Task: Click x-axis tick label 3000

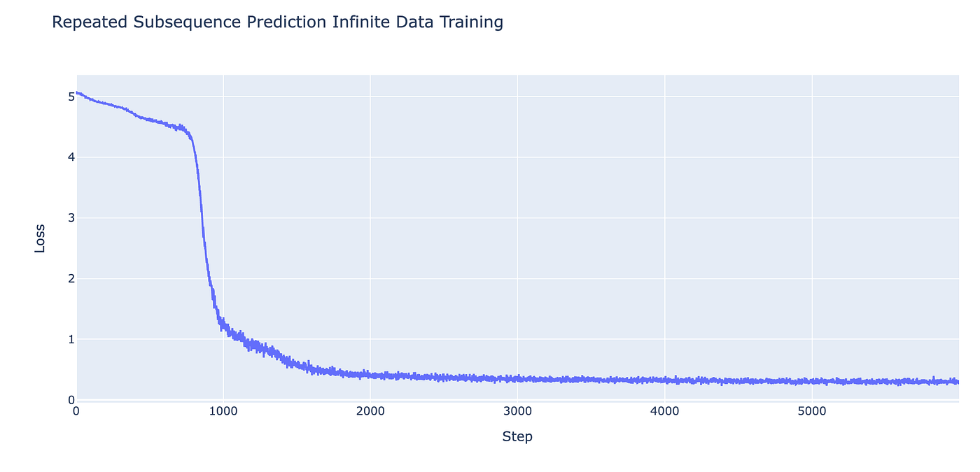Action: [517, 411]
